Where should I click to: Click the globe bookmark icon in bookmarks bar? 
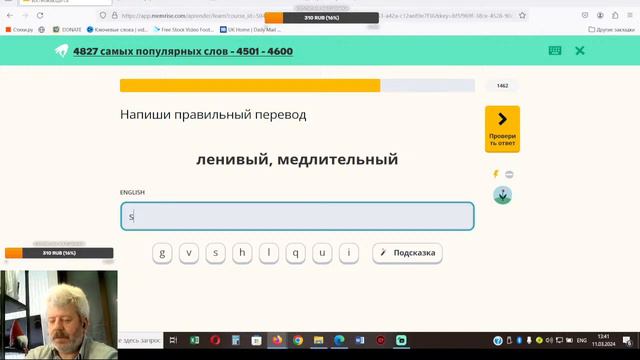42,29
